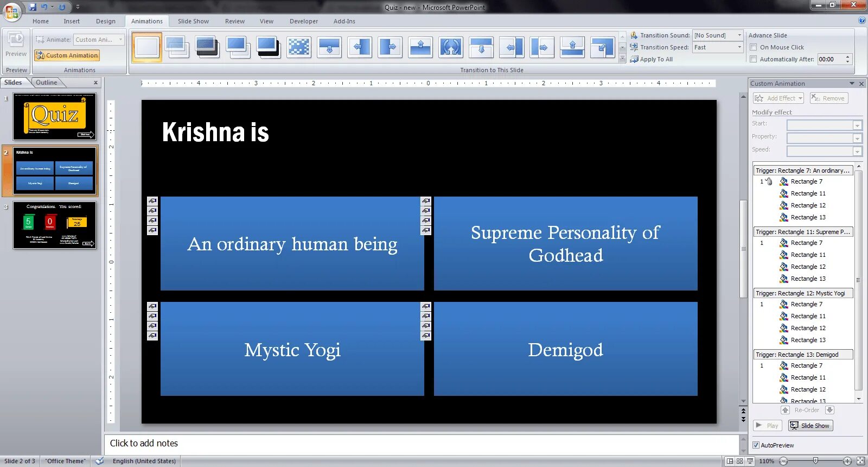Adjust the zoom slider handle
The width and height of the screenshot is (868, 467).
pyautogui.click(x=815, y=461)
